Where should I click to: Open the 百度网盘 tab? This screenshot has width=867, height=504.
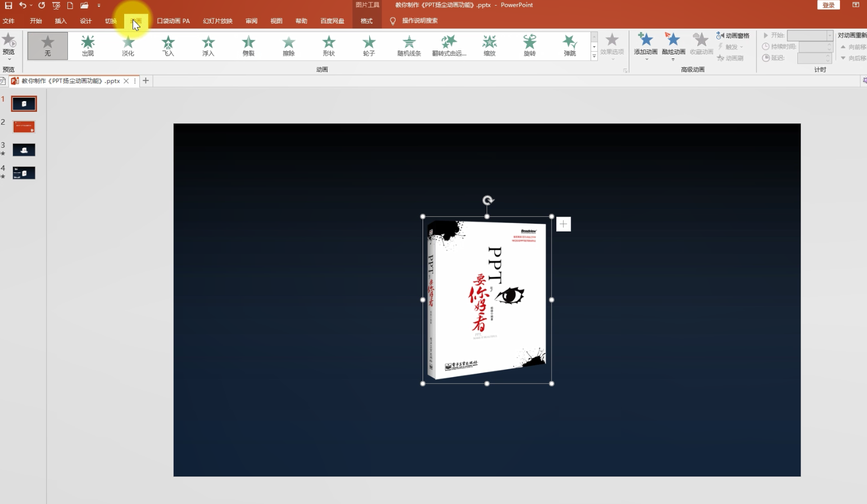point(332,21)
